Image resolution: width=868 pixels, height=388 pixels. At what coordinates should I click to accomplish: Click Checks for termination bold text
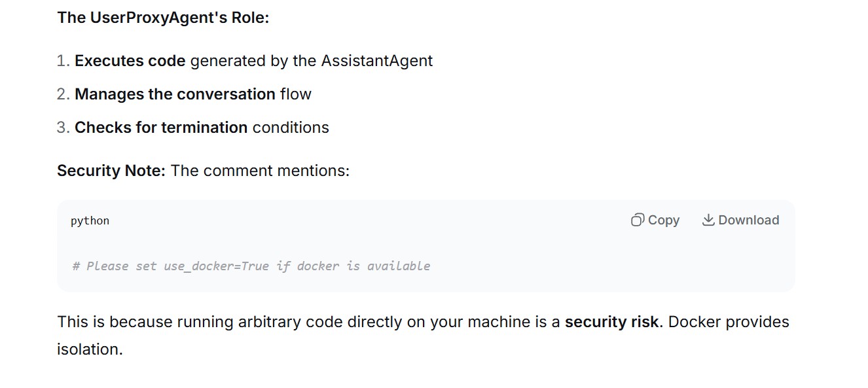click(x=161, y=128)
